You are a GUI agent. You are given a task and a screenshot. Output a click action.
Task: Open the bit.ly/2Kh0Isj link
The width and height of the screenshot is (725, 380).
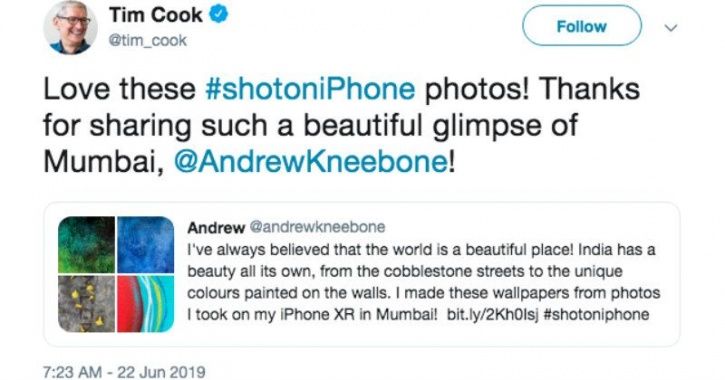tap(492, 315)
